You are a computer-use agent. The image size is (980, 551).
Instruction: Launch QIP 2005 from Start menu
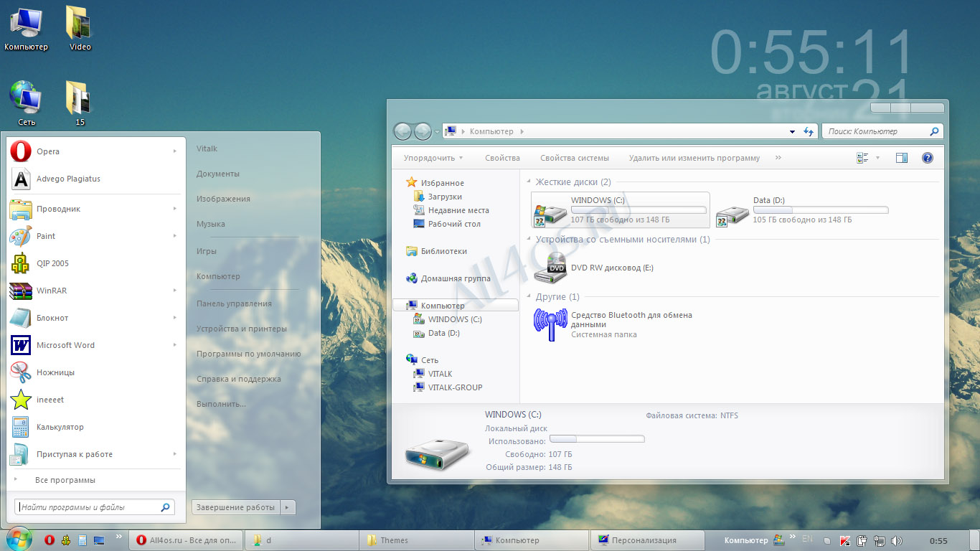click(94, 263)
